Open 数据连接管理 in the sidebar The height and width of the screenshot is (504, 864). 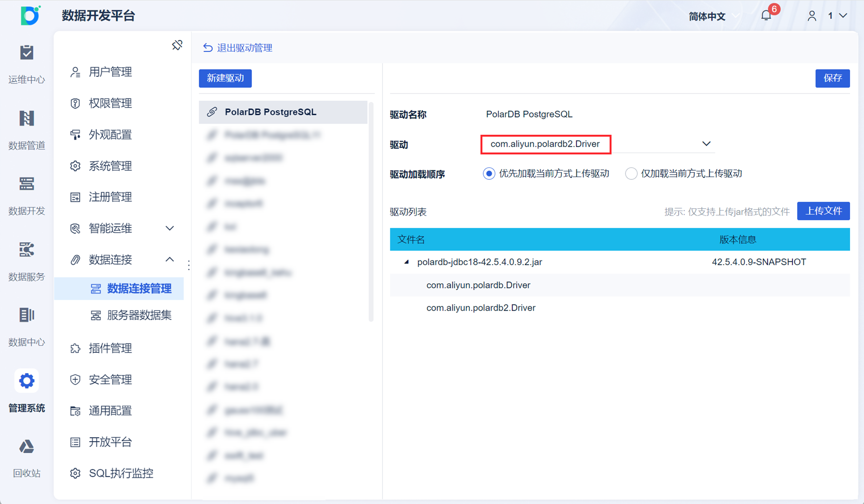(119, 289)
